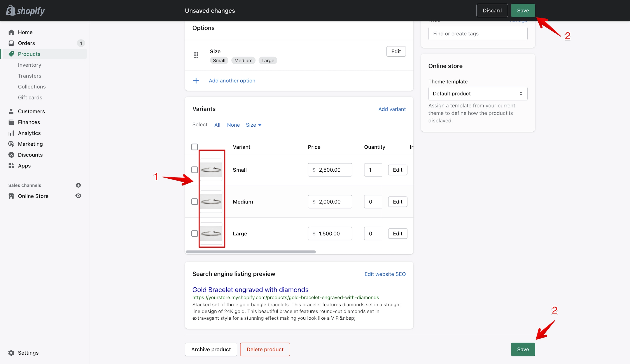Open Discounts from sidebar icon
Screen dimensions: 630x364
coord(11,155)
